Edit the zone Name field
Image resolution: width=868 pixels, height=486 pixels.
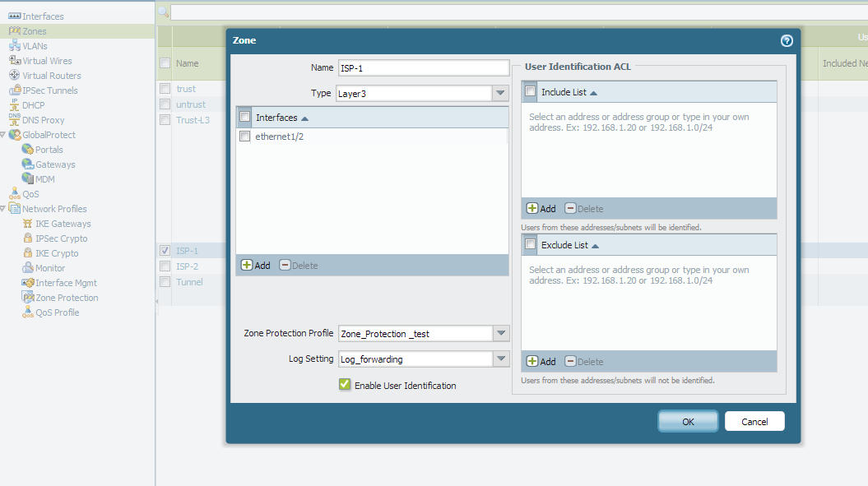coord(424,67)
